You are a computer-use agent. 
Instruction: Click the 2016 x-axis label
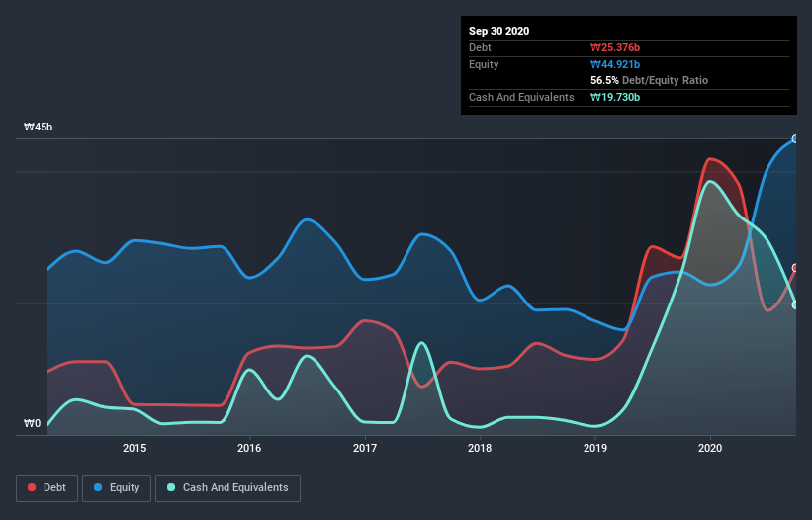pyautogui.click(x=249, y=448)
